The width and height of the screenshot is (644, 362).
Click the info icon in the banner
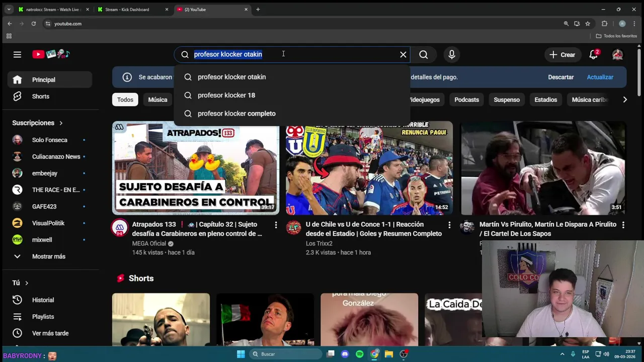[x=127, y=77]
